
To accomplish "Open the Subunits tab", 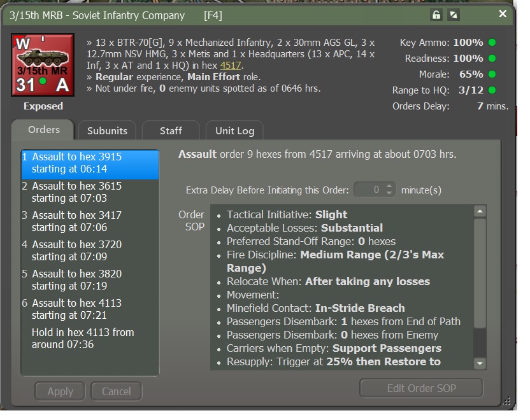I will tap(107, 130).
